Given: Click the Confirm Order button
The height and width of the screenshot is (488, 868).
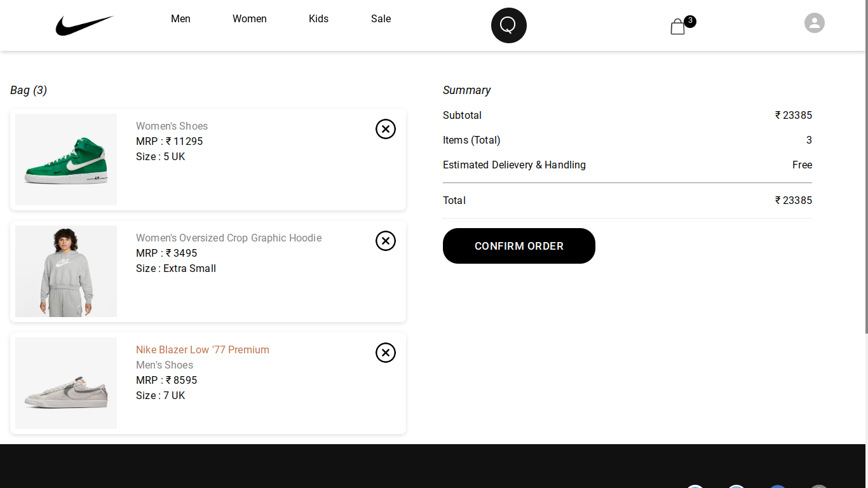Looking at the screenshot, I should [519, 246].
